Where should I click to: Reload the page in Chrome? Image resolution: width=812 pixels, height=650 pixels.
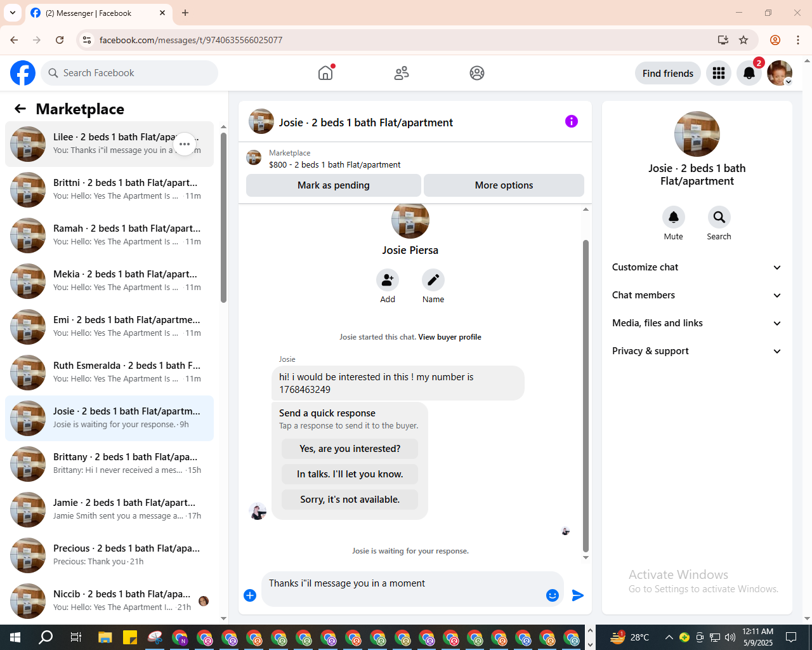click(x=60, y=40)
